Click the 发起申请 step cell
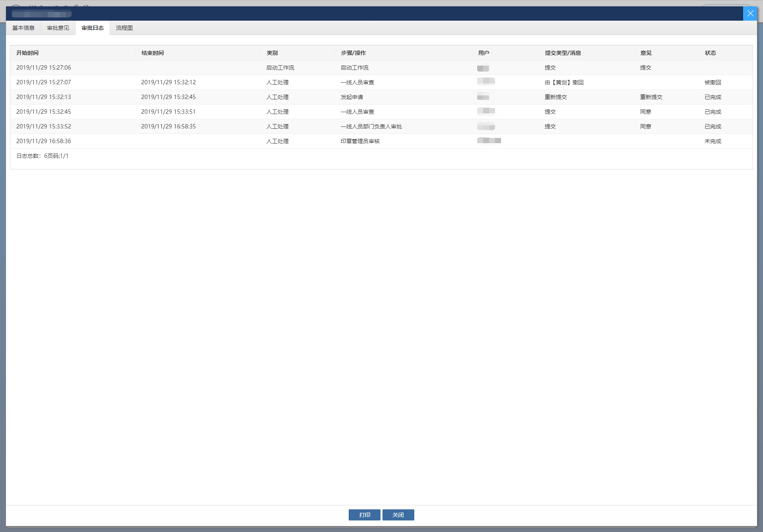This screenshot has width=763, height=532. coord(352,97)
